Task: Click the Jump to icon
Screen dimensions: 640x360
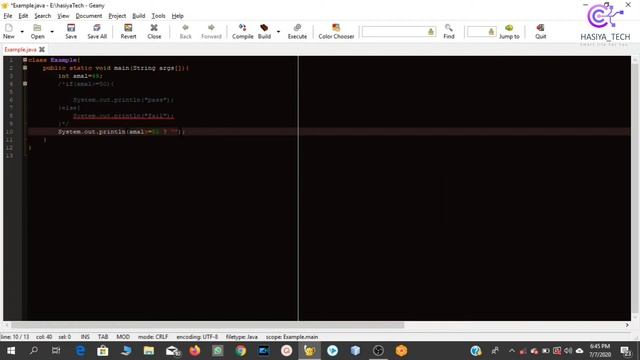Action: (509, 31)
